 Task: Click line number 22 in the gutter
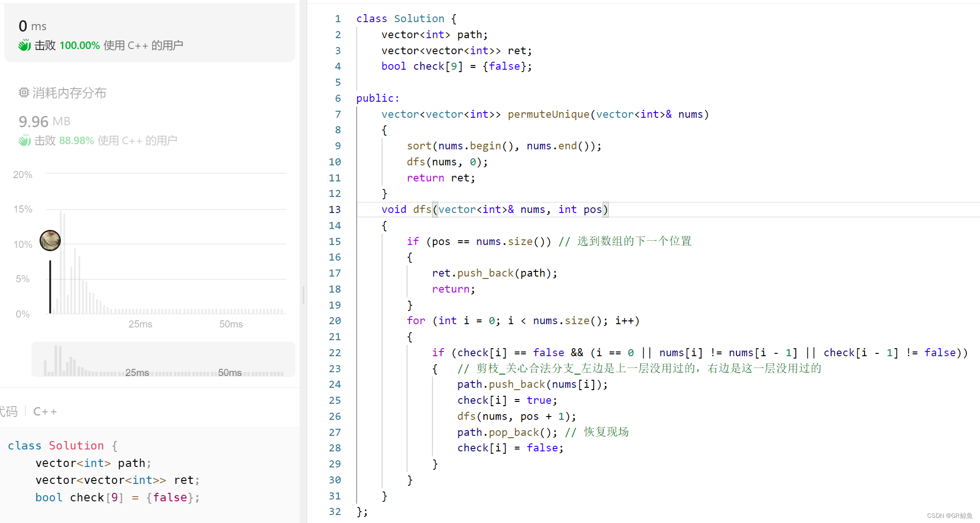click(x=335, y=353)
